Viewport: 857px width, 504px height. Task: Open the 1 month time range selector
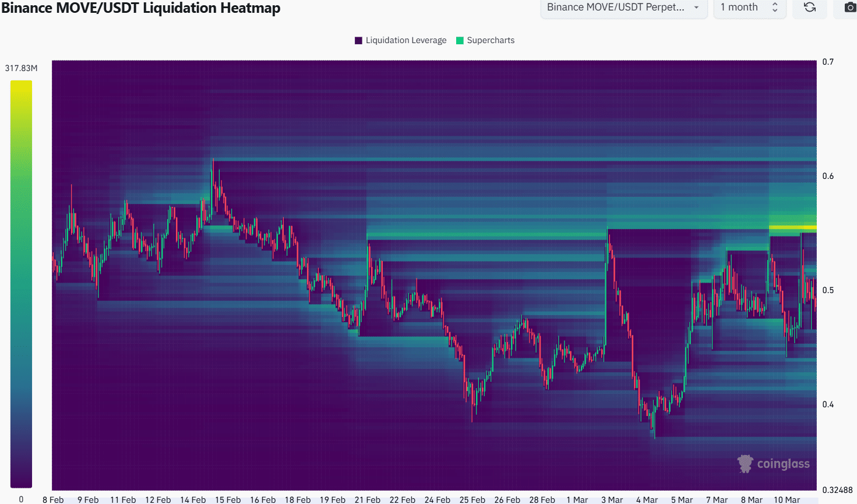pos(750,8)
